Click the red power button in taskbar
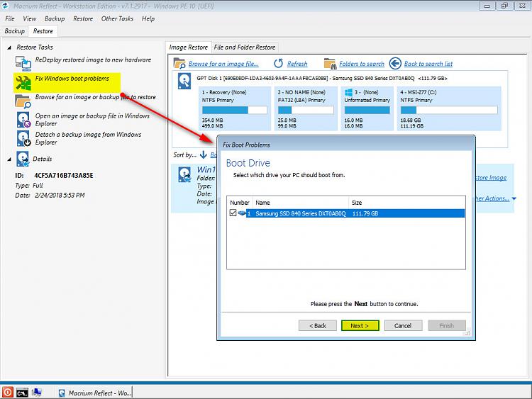Viewport: 532px width, 399px height. click(7, 392)
